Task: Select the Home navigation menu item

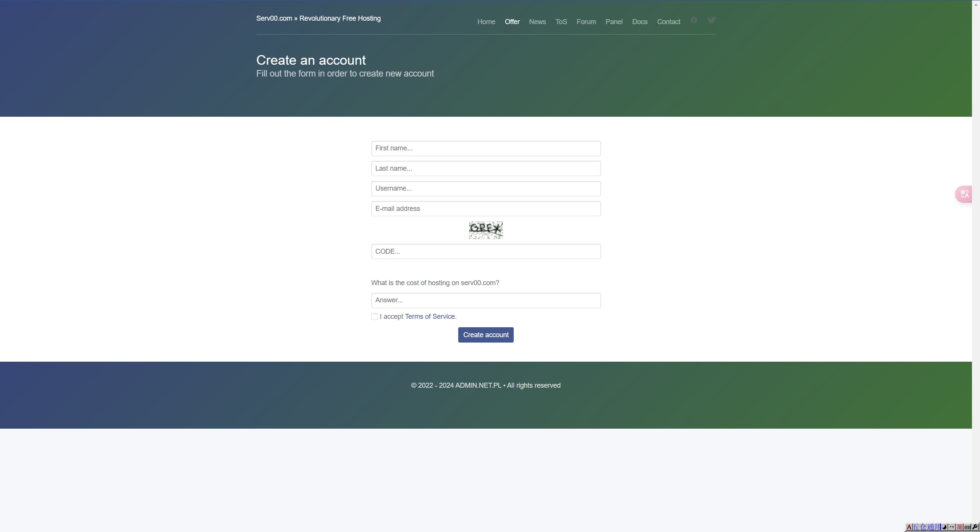Action: (x=486, y=21)
